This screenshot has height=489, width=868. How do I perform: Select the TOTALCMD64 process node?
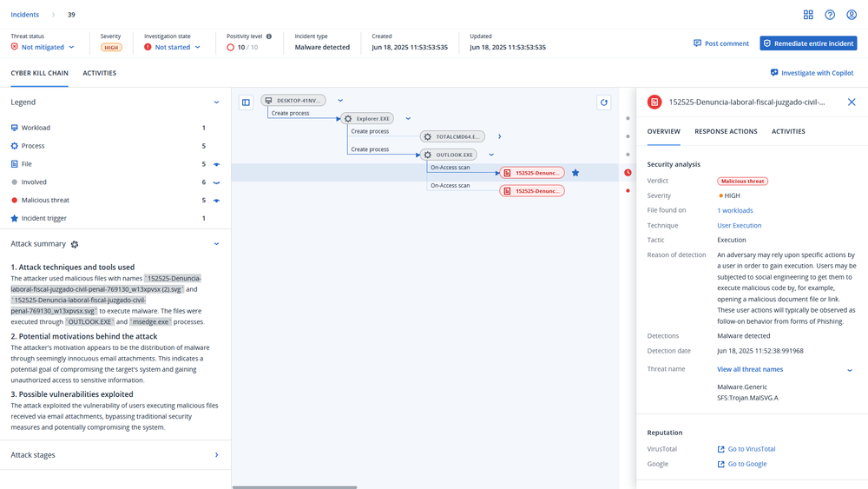point(452,136)
